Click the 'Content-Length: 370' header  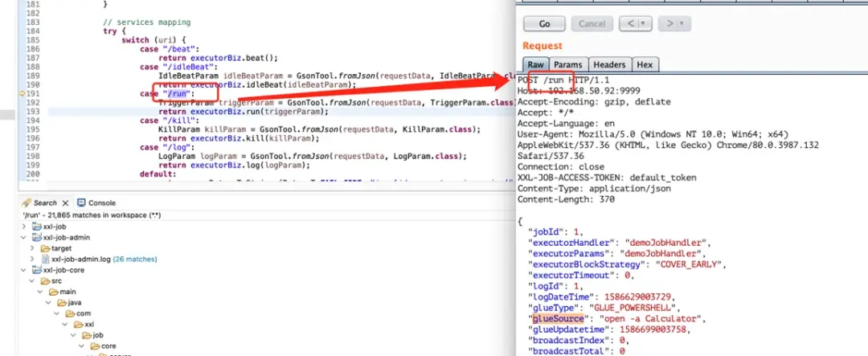(566, 199)
